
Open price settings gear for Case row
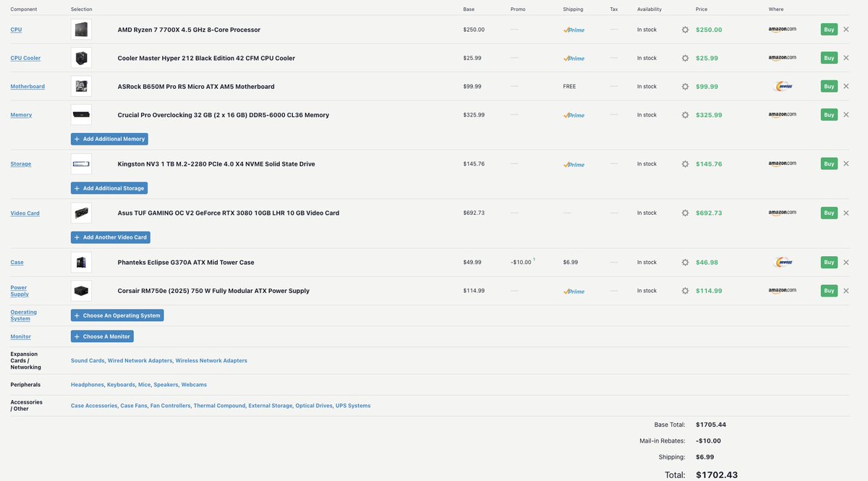click(x=685, y=263)
